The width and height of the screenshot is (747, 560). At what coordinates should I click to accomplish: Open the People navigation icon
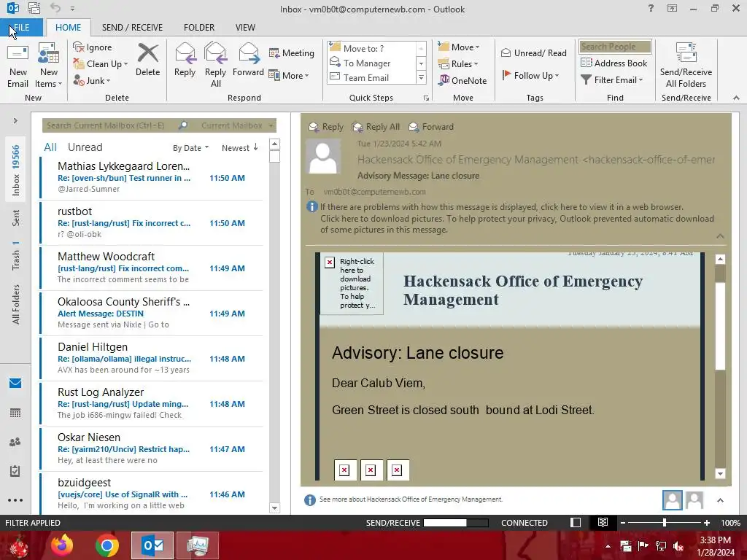coord(15,442)
